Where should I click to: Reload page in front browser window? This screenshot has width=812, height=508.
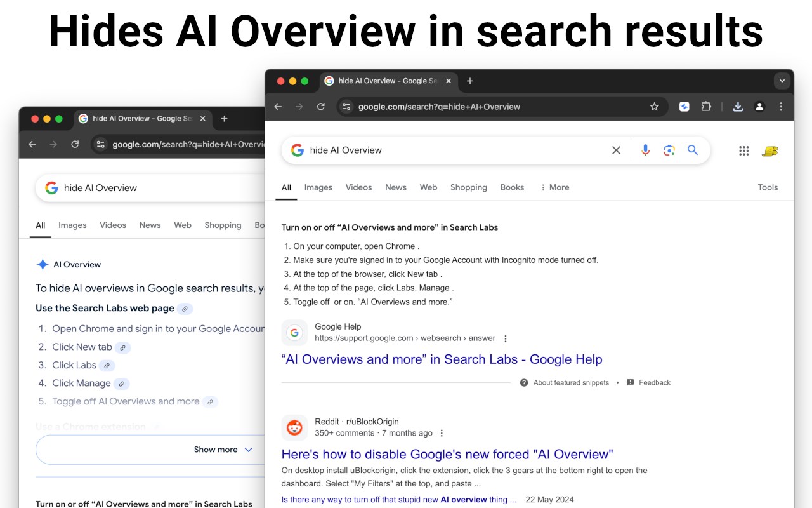point(321,107)
